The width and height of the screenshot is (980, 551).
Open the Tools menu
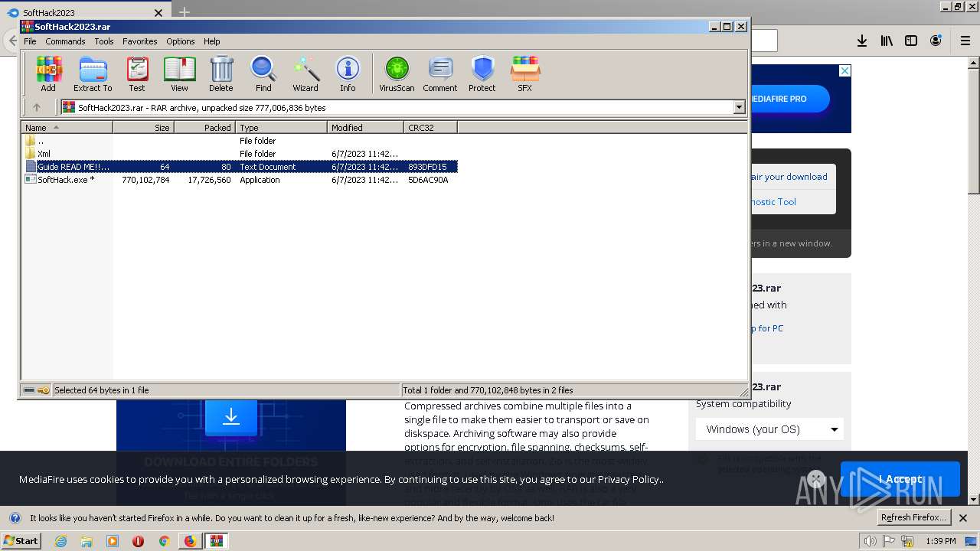coord(104,41)
